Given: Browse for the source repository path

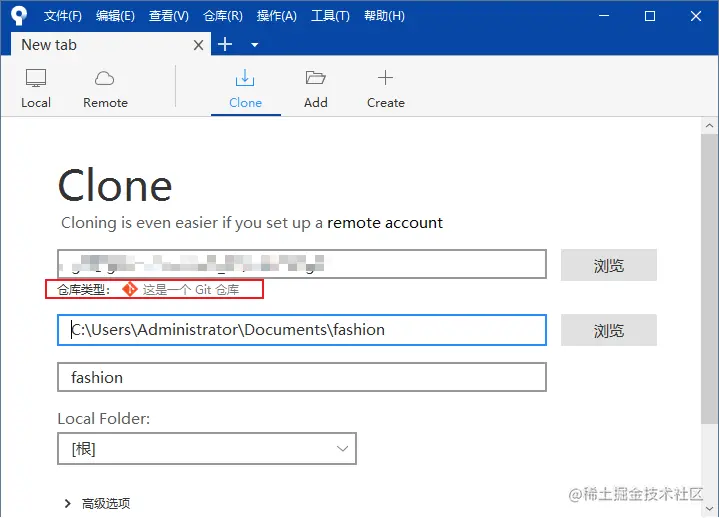Looking at the screenshot, I should [x=608, y=265].
